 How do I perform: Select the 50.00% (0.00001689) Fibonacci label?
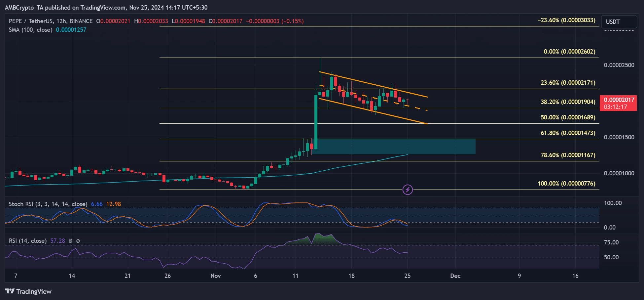pyautogui.click(x=568, y=117)
